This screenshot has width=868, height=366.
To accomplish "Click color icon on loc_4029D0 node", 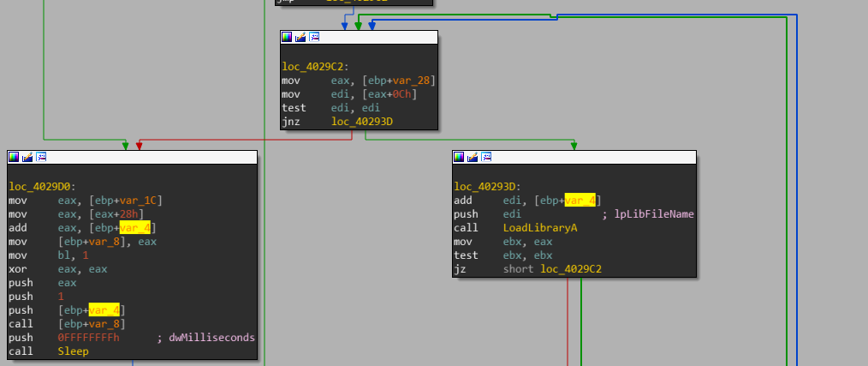I will 14,157.
